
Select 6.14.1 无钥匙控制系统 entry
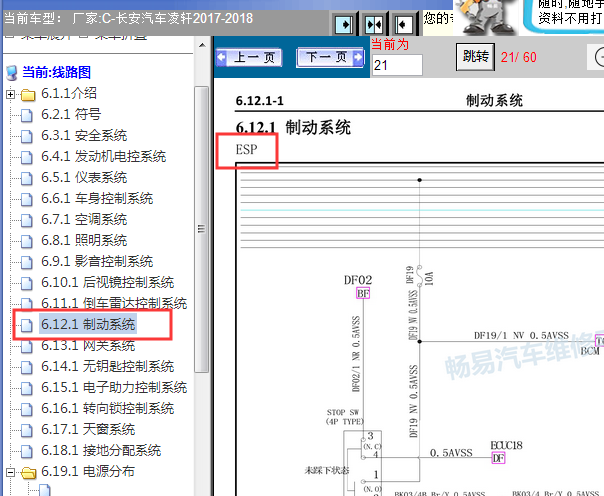[x=107, y=366]
